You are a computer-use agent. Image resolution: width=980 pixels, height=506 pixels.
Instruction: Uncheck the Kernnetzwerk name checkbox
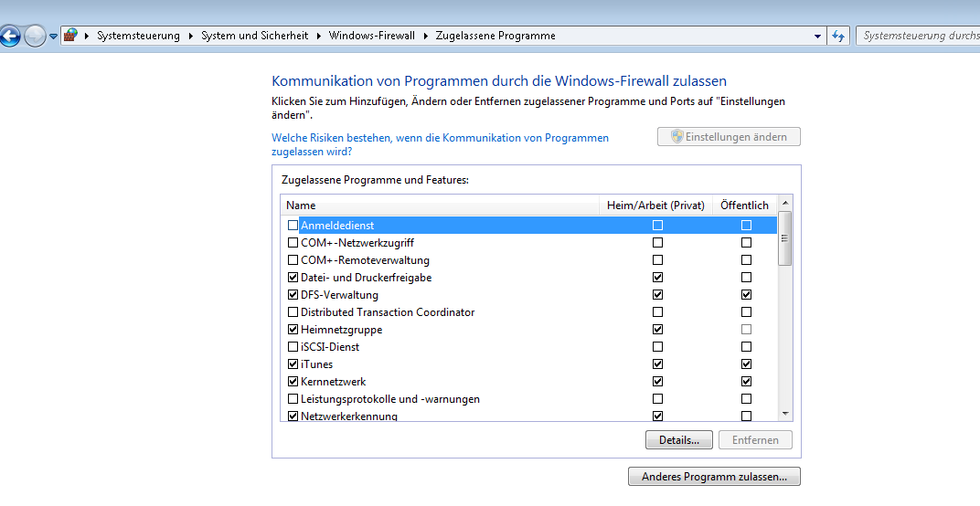point(293,381)
